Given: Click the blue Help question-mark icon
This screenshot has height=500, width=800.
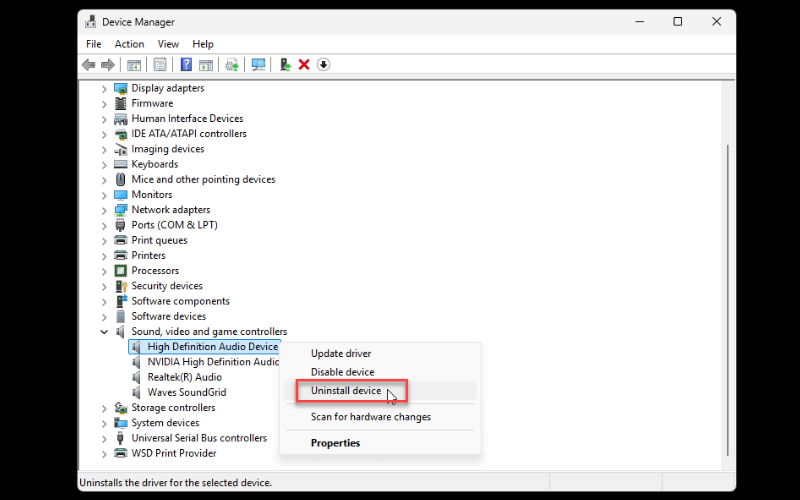Looking at the screenshot, I should click(186, 64).
